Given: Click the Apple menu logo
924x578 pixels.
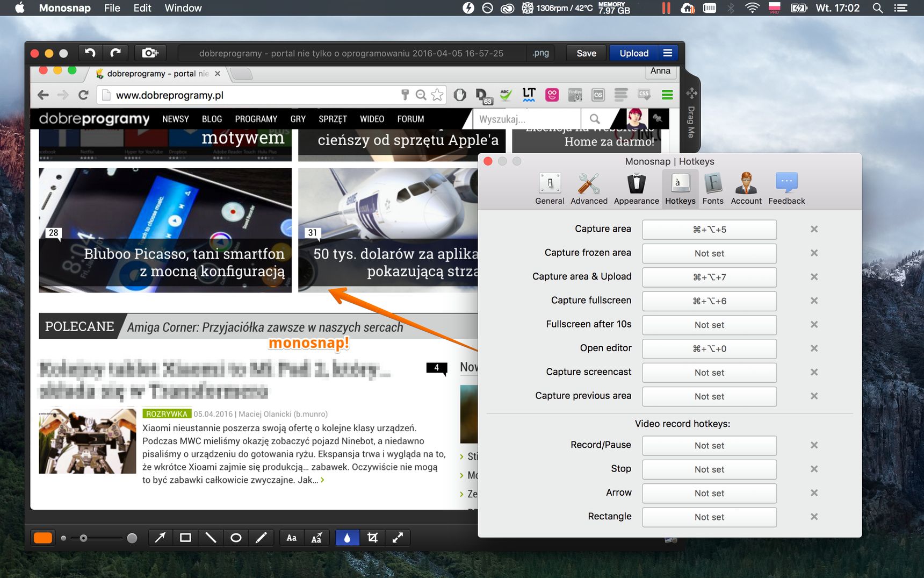Looking at the screenshot, I should pos(20,8).
